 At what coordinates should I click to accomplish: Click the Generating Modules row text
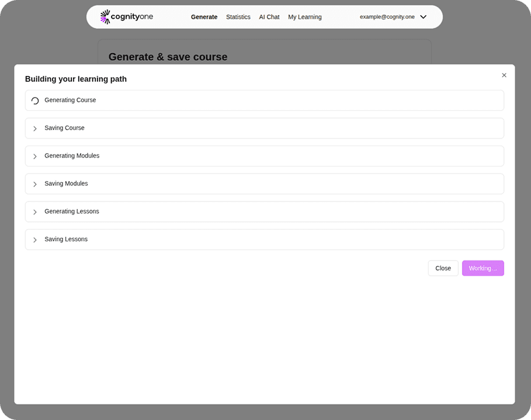(72, 155)
